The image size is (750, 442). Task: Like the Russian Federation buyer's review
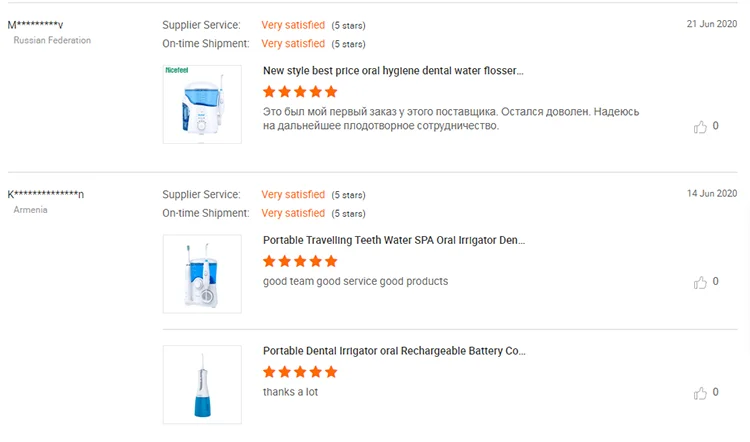pyautogui.click(x=700, y=127)
